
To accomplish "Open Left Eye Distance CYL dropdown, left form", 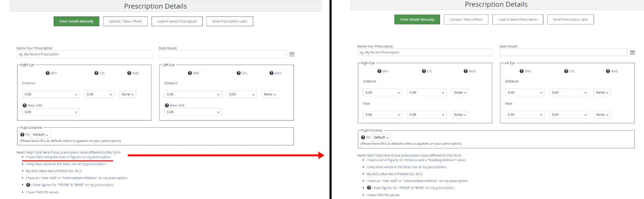I will [x=242, y=94].
